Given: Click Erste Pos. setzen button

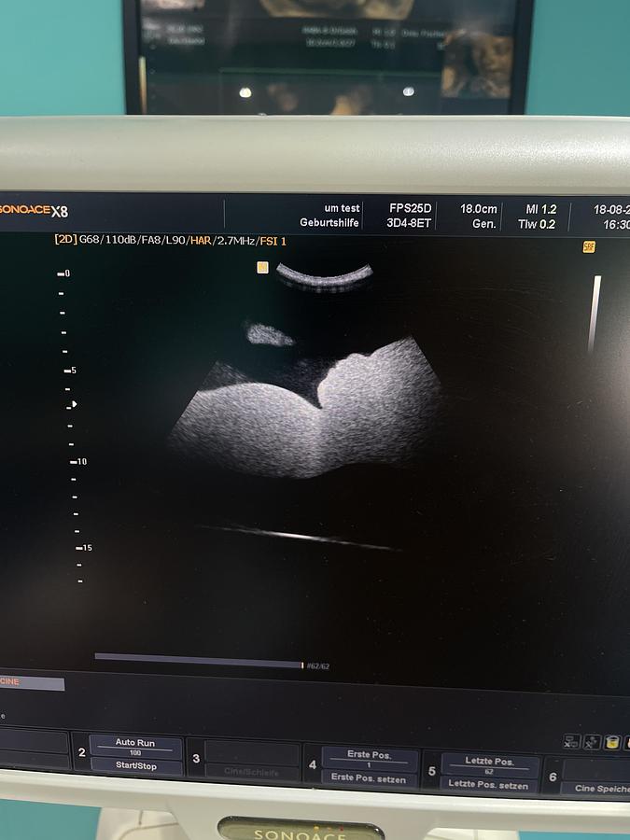Looking at the screenshot, I should pyautogui.click(x=369, y=777).
